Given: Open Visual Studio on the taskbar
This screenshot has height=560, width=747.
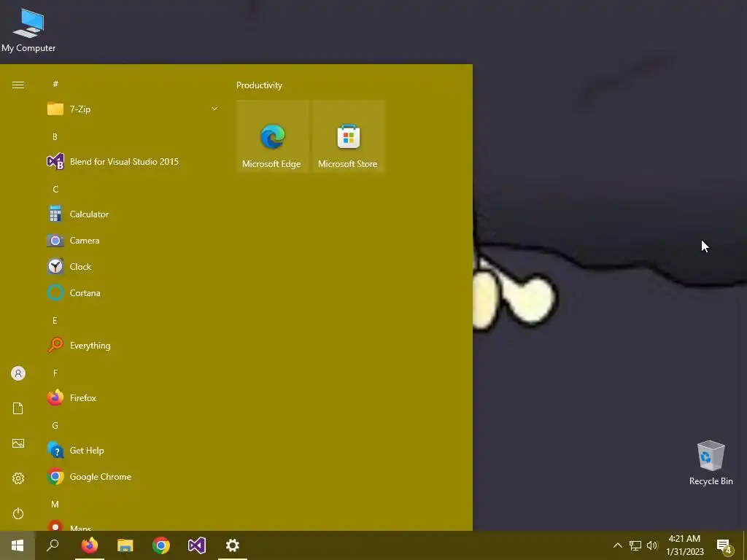Looking at the screenshot, I should coord(197,545).
